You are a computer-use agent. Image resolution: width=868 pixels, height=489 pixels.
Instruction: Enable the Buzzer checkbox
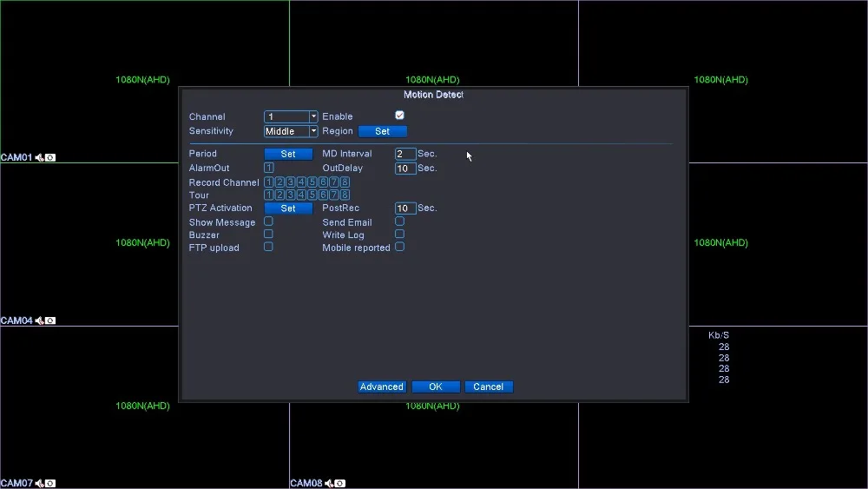(x=268, y=234)
